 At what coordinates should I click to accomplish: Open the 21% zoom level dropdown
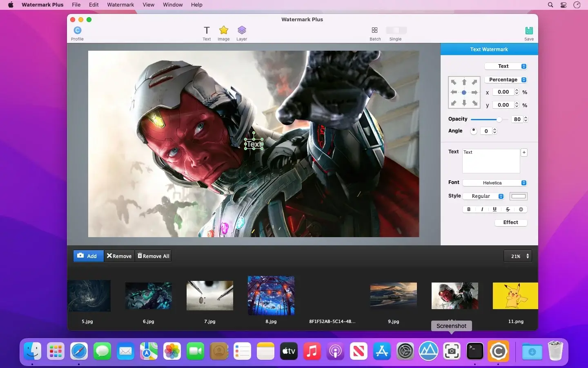pos(518,256)
